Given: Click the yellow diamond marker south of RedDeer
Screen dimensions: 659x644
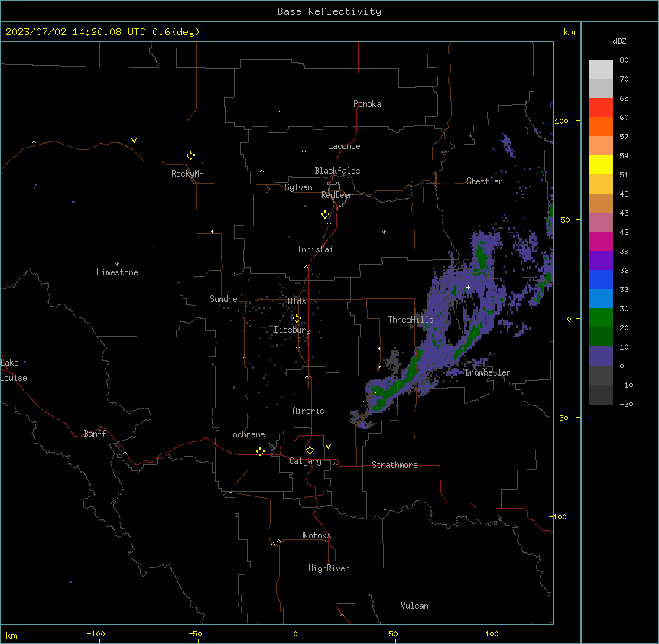Looking at the screenshot, I should click(x=326, y=215).
